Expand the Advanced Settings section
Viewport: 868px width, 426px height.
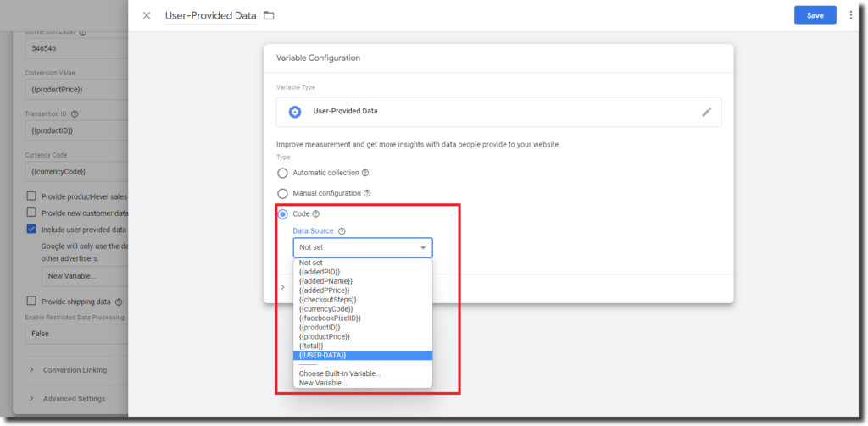pos(76,399)
